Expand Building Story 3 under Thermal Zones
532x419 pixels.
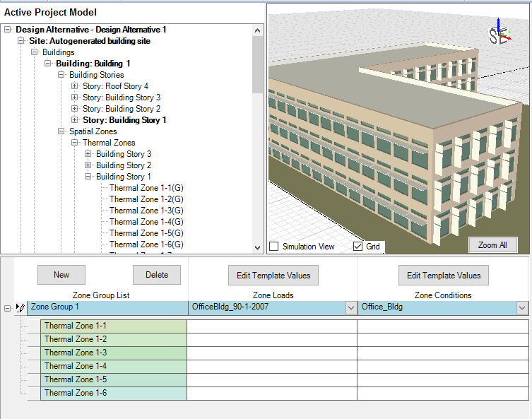pyautogui.click(x=88, y=154)
